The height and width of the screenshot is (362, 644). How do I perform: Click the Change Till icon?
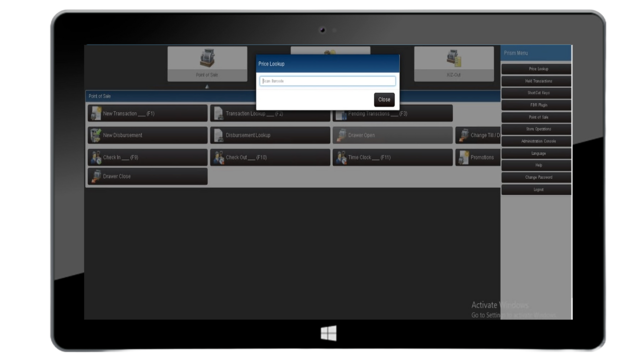464,135
